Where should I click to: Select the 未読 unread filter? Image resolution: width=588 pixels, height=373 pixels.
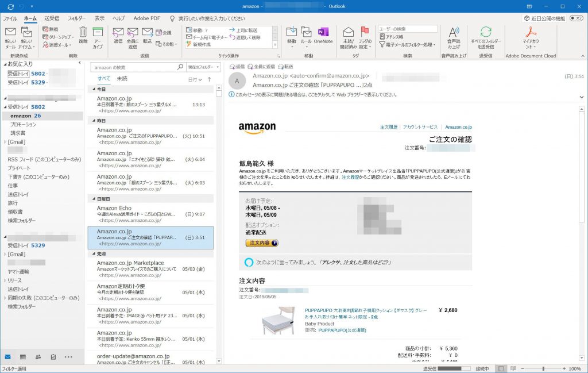(x=122, y=79)
